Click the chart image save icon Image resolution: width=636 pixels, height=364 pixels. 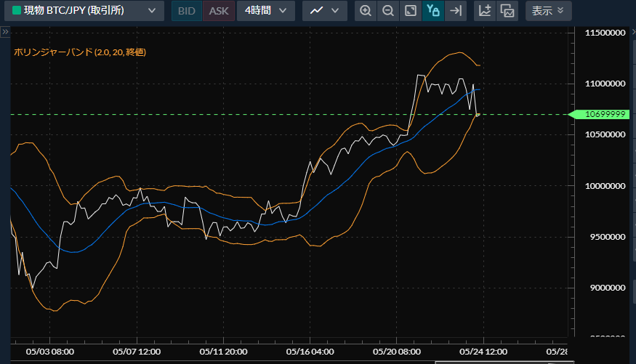click(507, 11)
